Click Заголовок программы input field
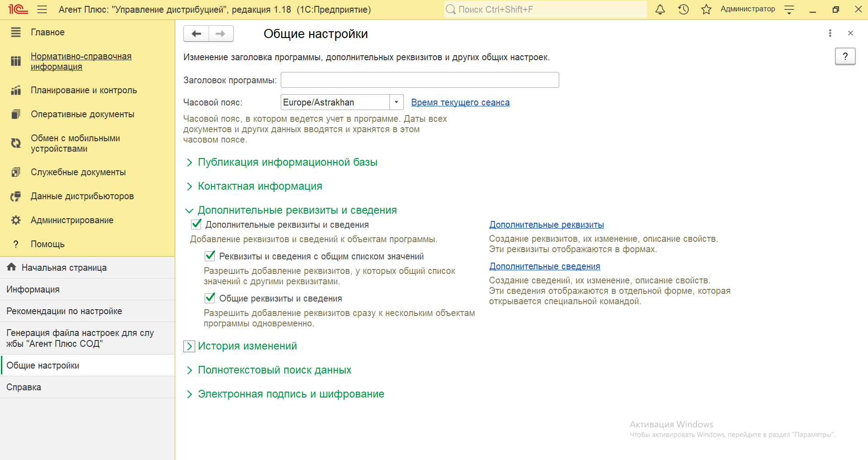Image resolution: width=868 pixels, height=460 pixels. click(x=420, y=80)
